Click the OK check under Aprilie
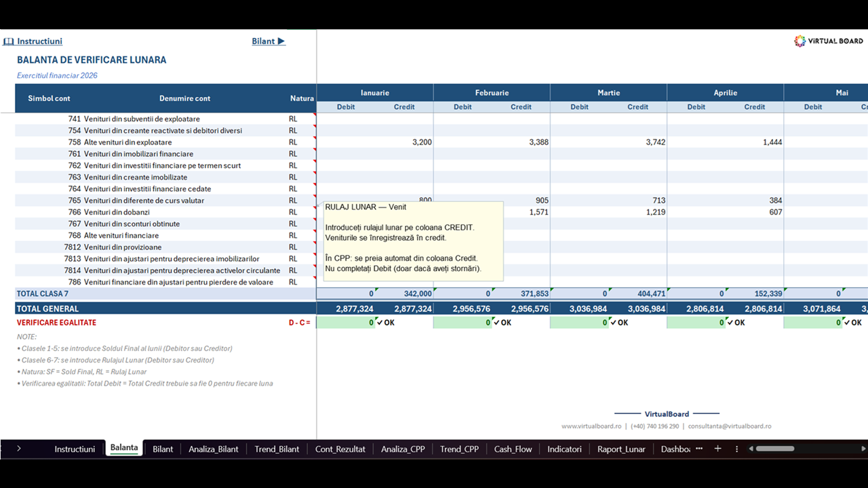The height and width of the screenshot is (488, 868). coord(736,323)
